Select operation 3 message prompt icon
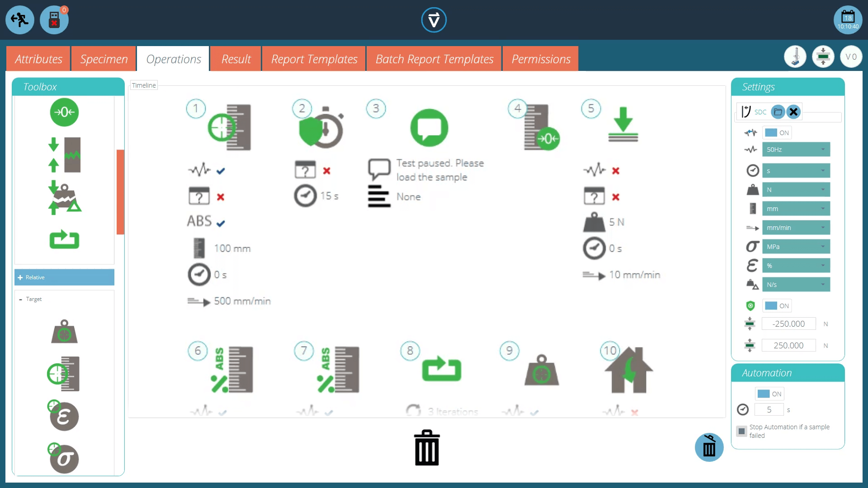Screen dimensions: 868x488 point(429,128)
